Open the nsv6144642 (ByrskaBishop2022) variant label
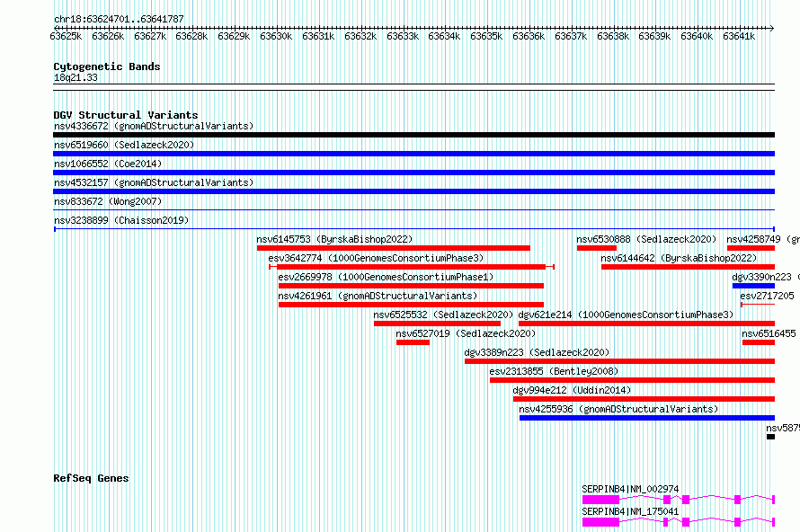This screenshot has height=532, width=800. [x=679, y=258]
